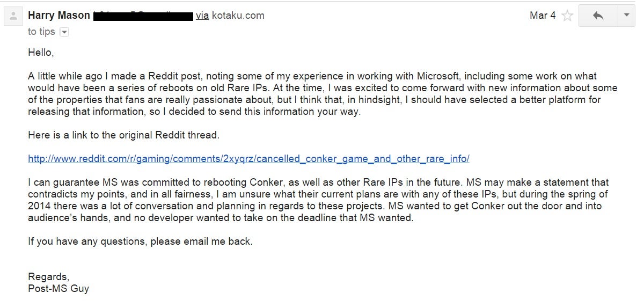Viewport: 644px width, 307px height.
Task: Click the "Post-MS Guy" signature
Action: pos(58,289)
